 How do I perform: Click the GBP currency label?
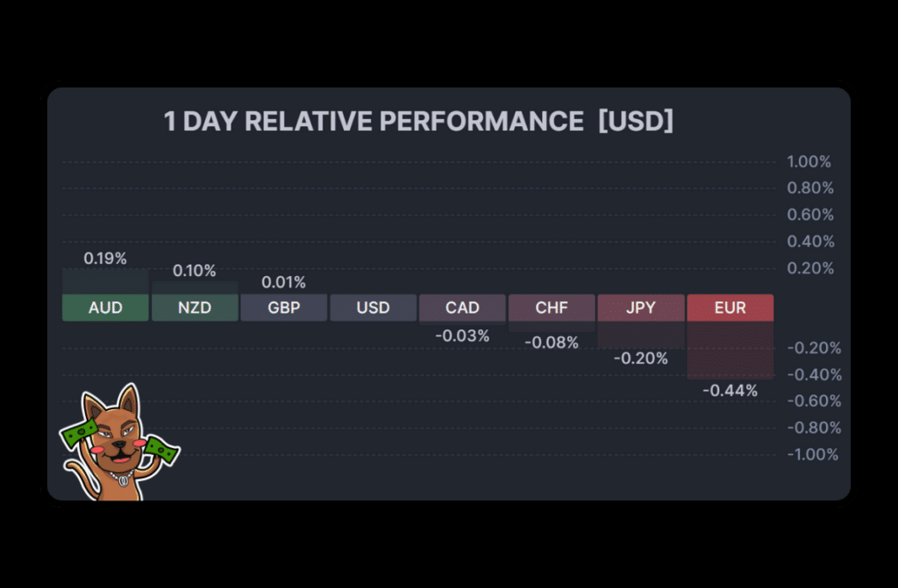[284, 308]
